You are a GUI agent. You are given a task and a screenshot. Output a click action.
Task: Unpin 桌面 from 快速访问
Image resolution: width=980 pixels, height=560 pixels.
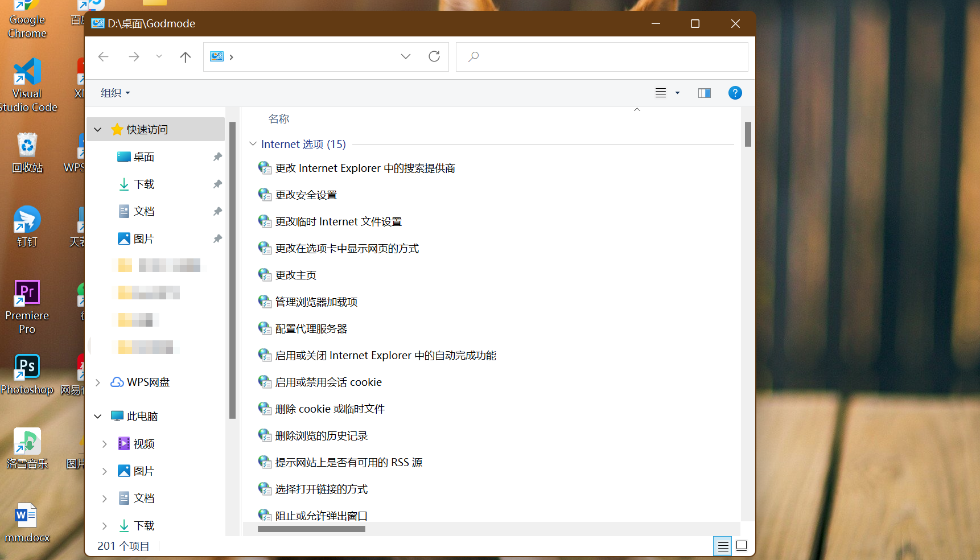(217, 157)
